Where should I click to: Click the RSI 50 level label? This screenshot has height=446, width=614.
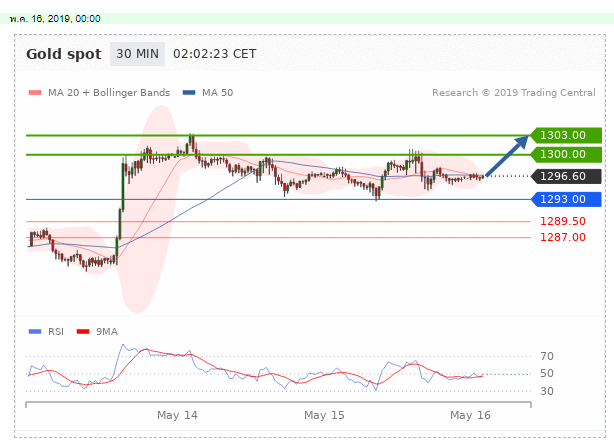(547, 374)
